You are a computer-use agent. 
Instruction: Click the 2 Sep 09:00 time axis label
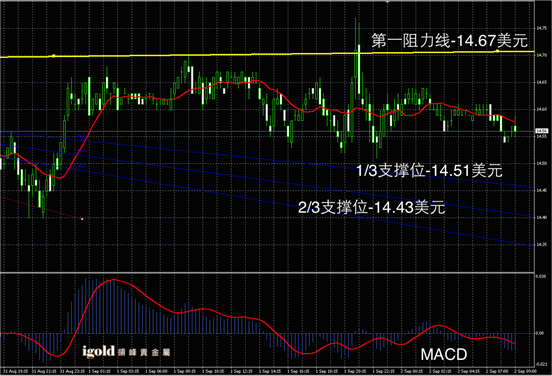pos(525,371)
